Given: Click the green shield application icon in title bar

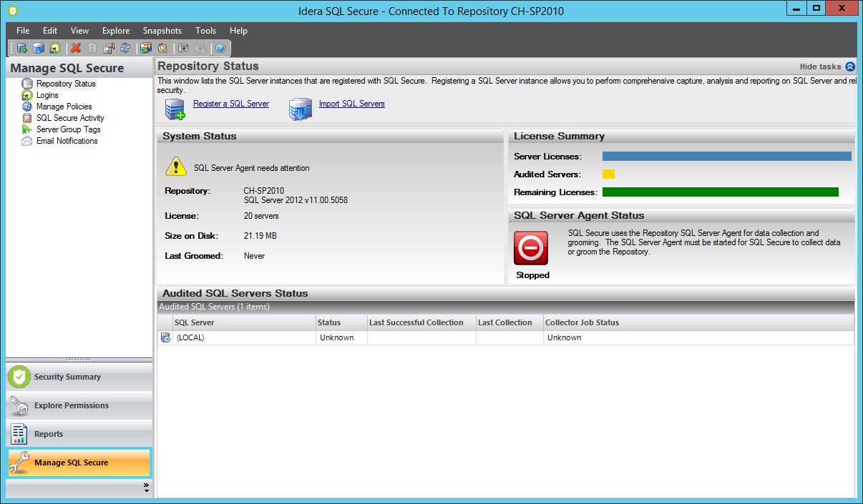Looking at the screenshot, I should pyautogui.click(x=12, y=11).
